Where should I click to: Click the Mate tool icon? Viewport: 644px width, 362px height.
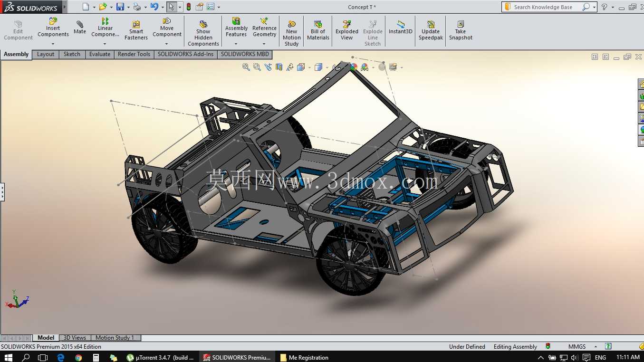80,28
